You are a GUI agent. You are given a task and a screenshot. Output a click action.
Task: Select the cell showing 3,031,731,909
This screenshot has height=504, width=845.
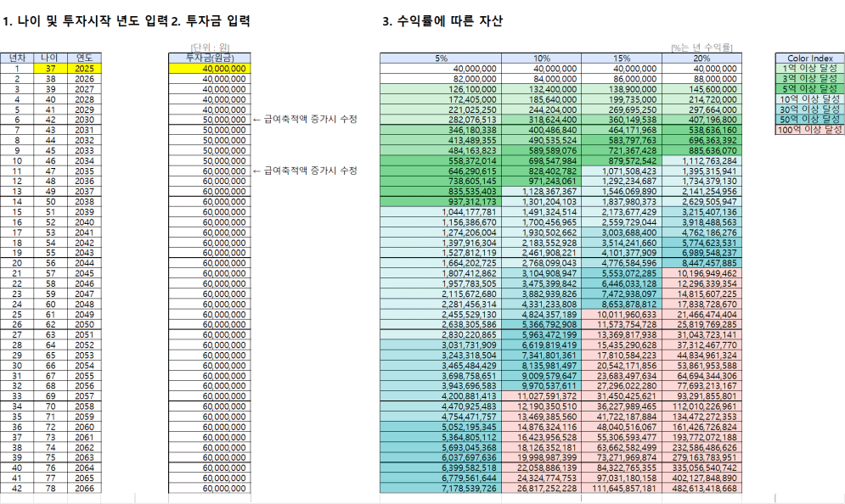point(441,344)
